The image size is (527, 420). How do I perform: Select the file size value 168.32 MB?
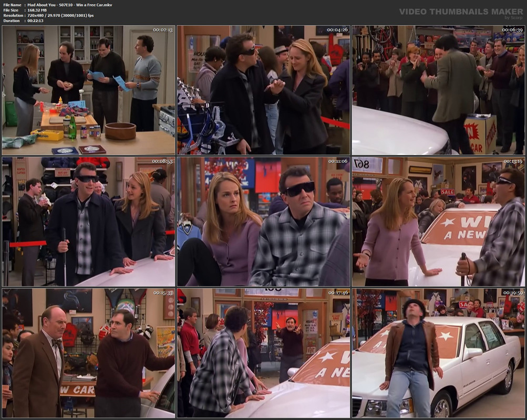coord(37,10)
